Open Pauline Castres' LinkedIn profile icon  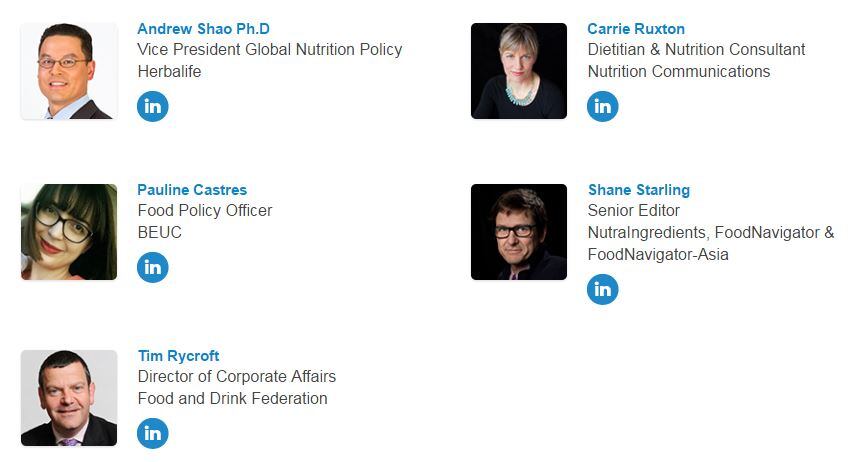click(x=153, y=267)
